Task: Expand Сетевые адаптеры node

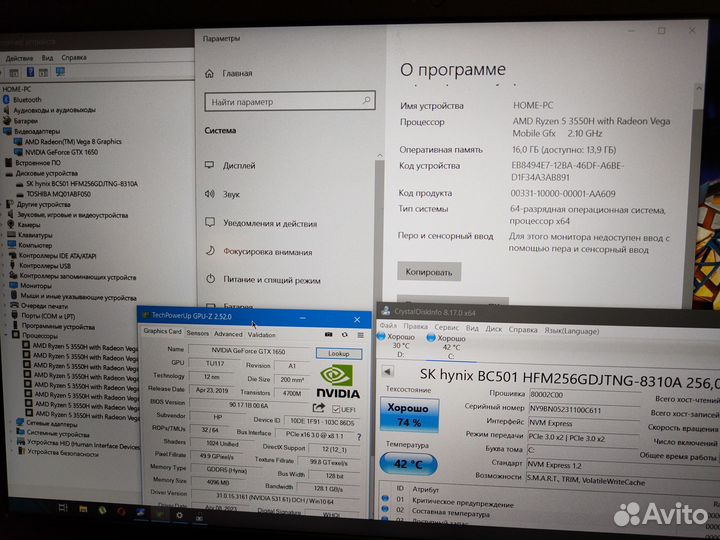Action: pyautogui.click(x=11, y=421)
